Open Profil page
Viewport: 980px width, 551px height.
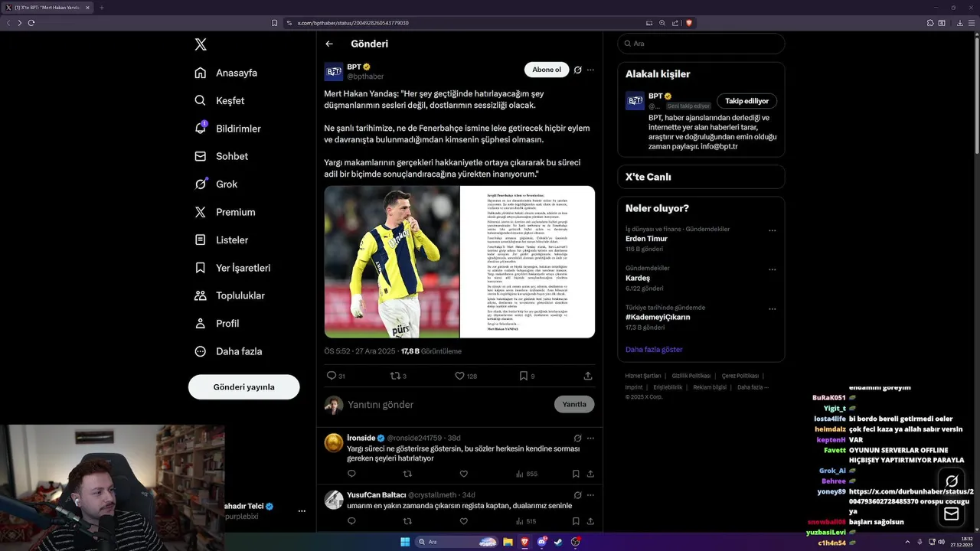point(217,323)
